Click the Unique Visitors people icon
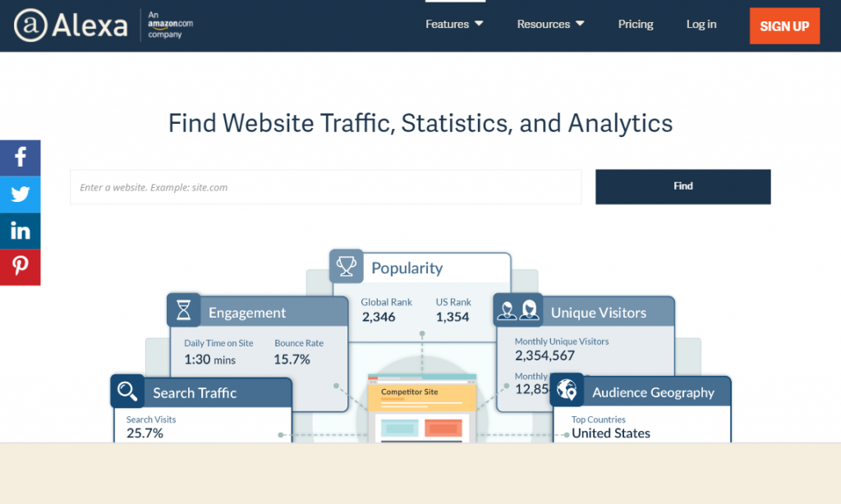Screen dimensions: 841x504 (517, 310)
